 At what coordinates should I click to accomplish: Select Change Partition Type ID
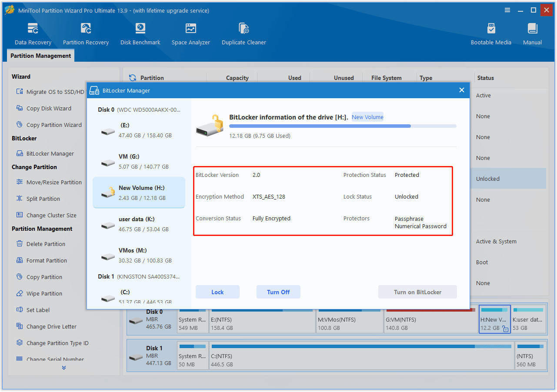click(52, 343)
